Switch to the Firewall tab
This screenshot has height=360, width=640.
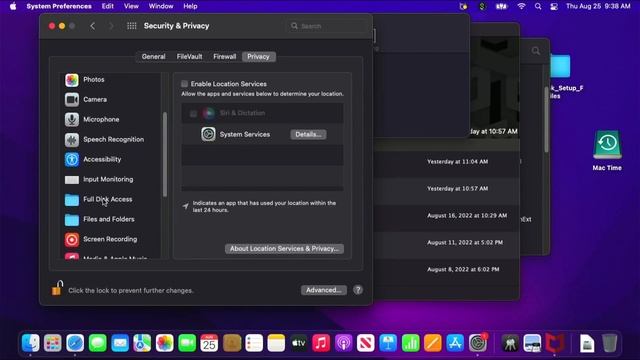click(x=224, y=57)
